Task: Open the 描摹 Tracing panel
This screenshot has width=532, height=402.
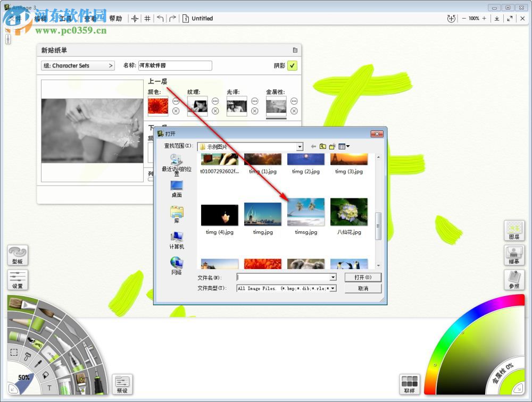Action: pos(514,255)
